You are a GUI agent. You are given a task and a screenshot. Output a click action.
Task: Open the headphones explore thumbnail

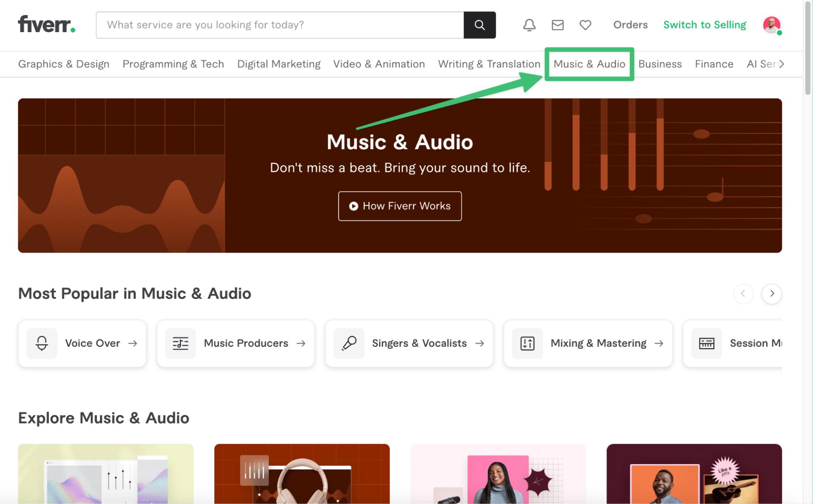pyautogui.click(x=302, y=474)
